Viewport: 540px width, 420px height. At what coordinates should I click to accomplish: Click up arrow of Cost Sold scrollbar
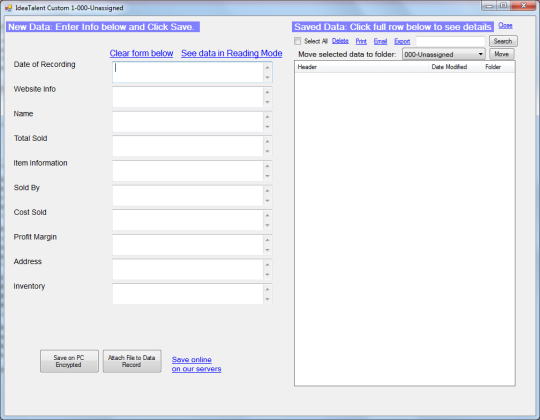click(x=268, y=216)
